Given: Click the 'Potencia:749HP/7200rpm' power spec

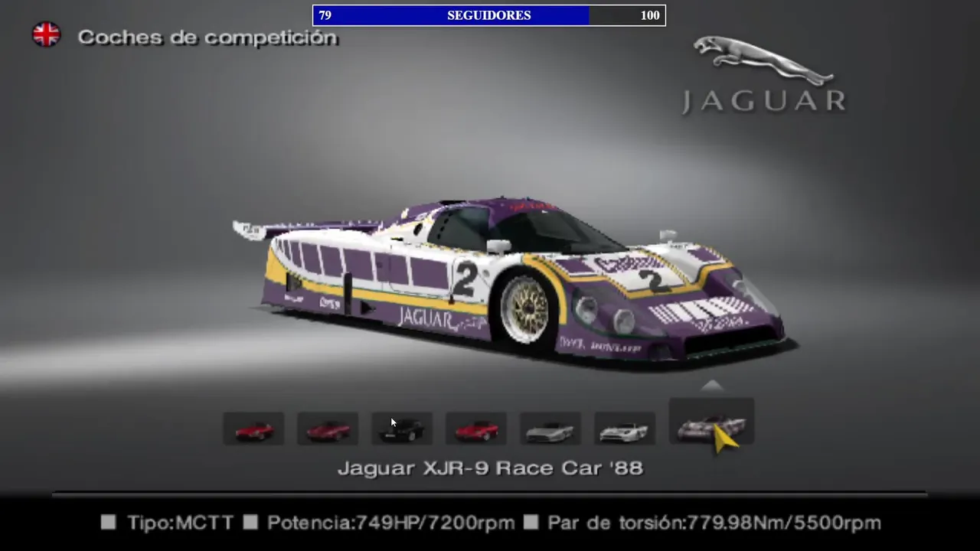Looking at the screenshot, I should (390, 523).
